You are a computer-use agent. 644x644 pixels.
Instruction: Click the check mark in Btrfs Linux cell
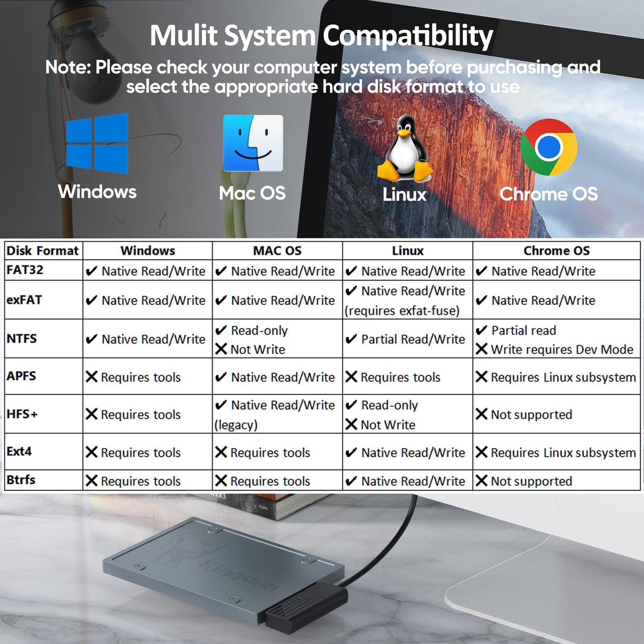pos(351,481)
